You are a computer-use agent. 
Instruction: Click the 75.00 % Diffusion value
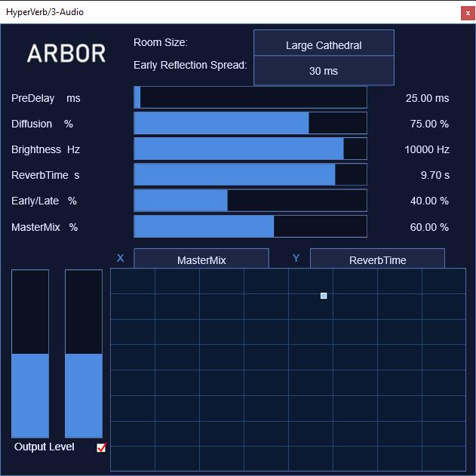click(x=429, y=124)
